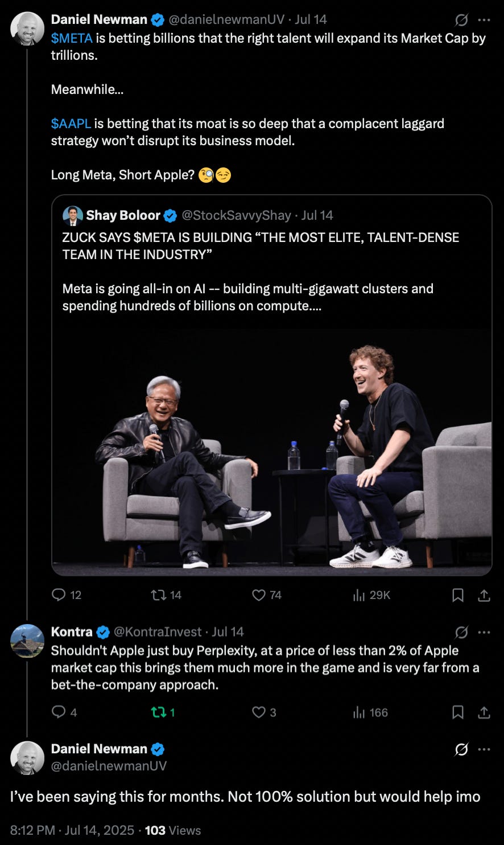Bookmark Daniel Newman's $META tweet
Screen dimensions: 504x845
(x=457, y=595)
